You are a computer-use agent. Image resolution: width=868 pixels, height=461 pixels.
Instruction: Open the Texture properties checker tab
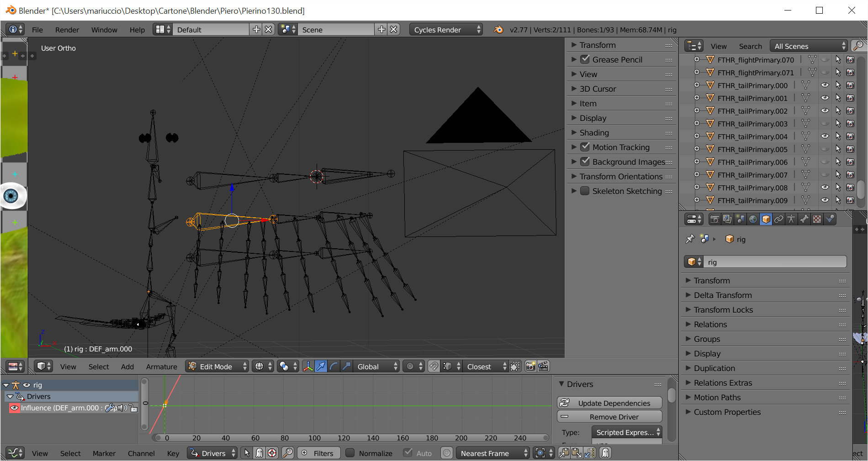[x=817, y=220]
